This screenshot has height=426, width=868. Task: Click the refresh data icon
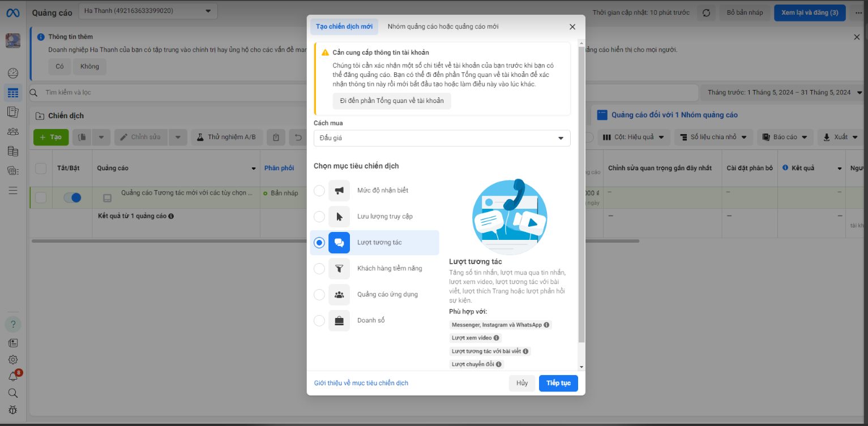pyautogui.click(x=706, y=12)
